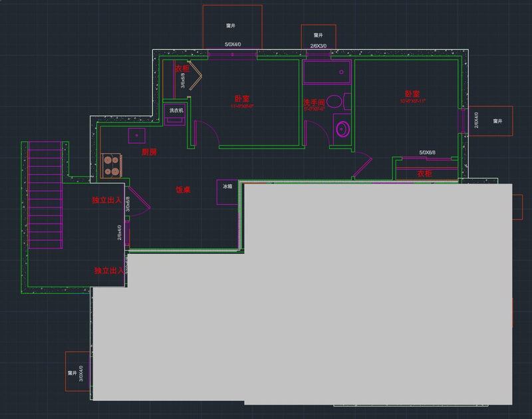Select the upper 独立出入 entrance label

click(x=107, y=200)
